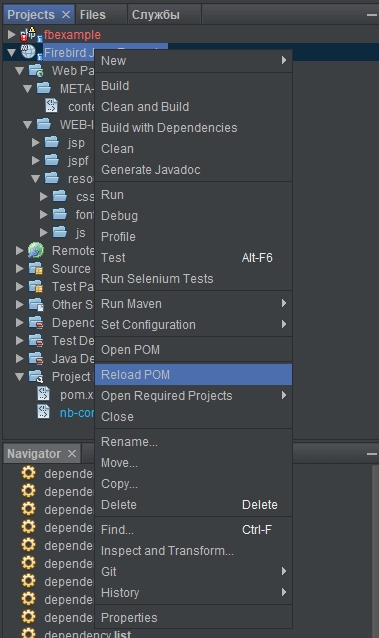
Task: Select Inspect and Transform...
Action: click(x=193, y=551)
